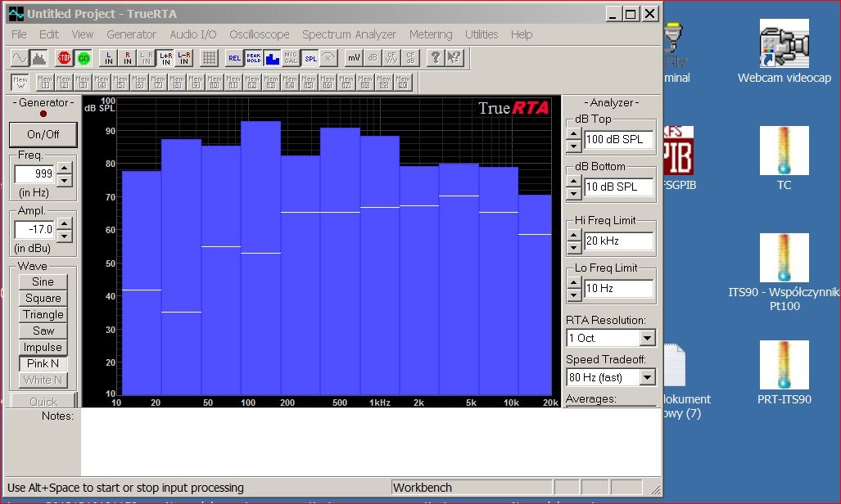Select the L-R IN difference input icon
This screenshot has width=841, height=504.
point(184,58)
